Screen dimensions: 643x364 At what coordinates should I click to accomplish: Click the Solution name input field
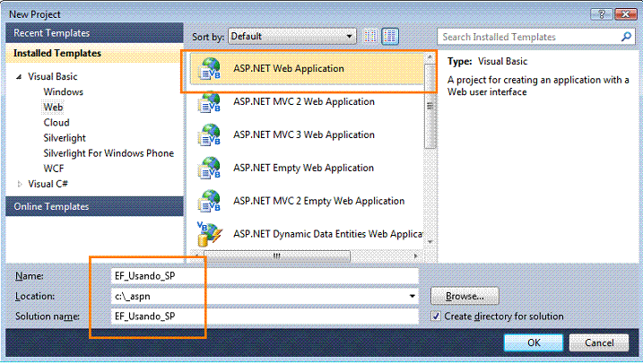(265, 316)
